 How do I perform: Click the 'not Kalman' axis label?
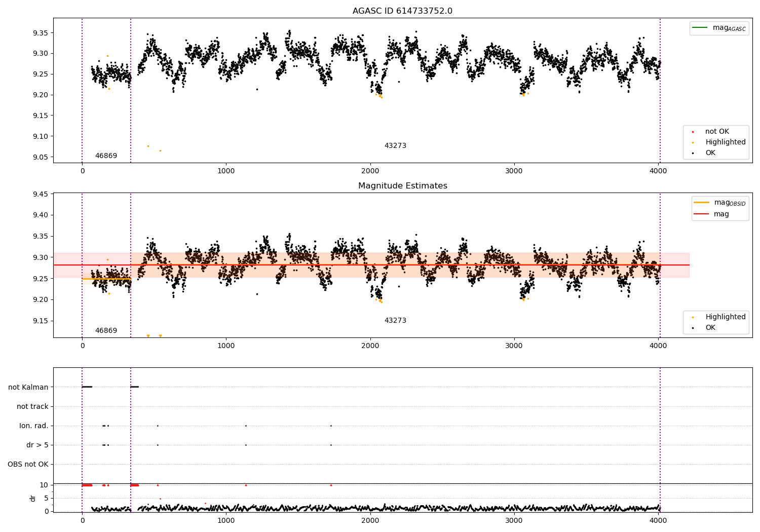coord(28,388)
